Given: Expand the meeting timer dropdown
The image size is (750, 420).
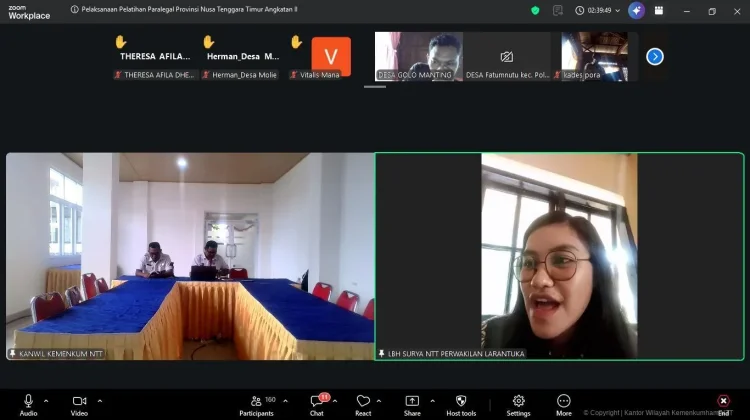Looking at the screenshot, I should pyautogui.click(x=619, y=11).
